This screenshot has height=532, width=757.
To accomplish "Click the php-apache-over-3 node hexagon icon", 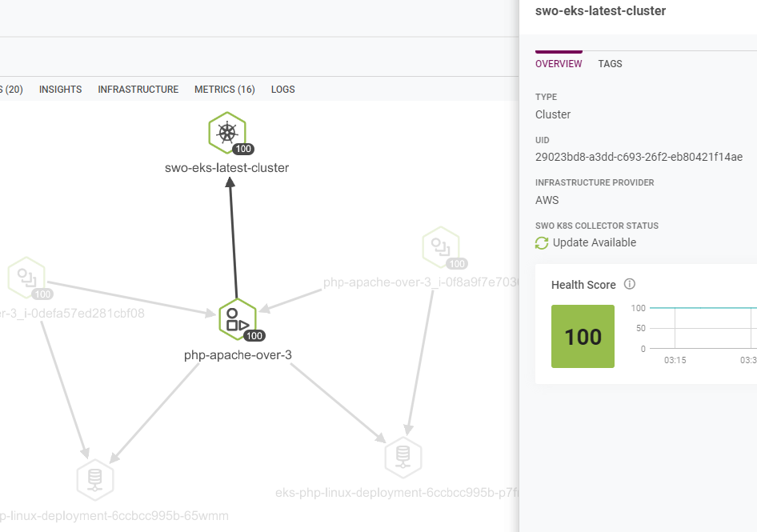I will click(237, 318).
